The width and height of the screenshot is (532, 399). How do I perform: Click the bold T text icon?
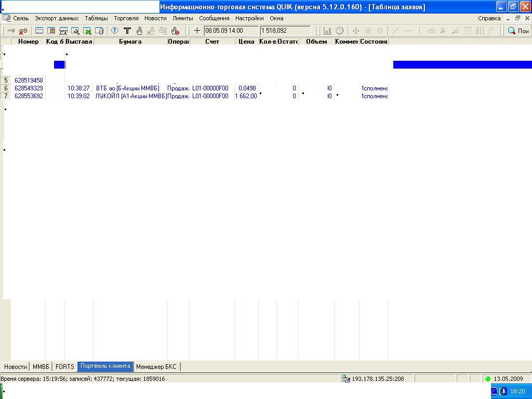[127, 31]
